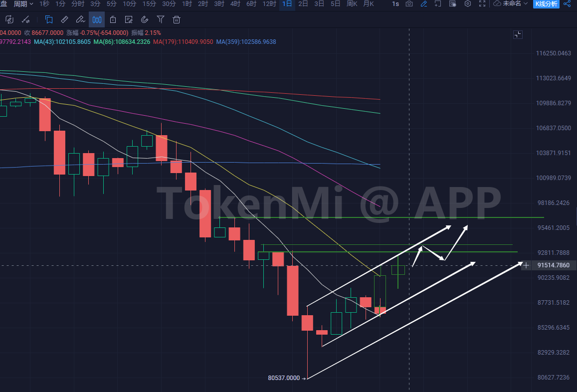Toggle the magnet snap tool
Viewport: 577px width, 392px height.
pyautogui.click(x=145, y=20)
